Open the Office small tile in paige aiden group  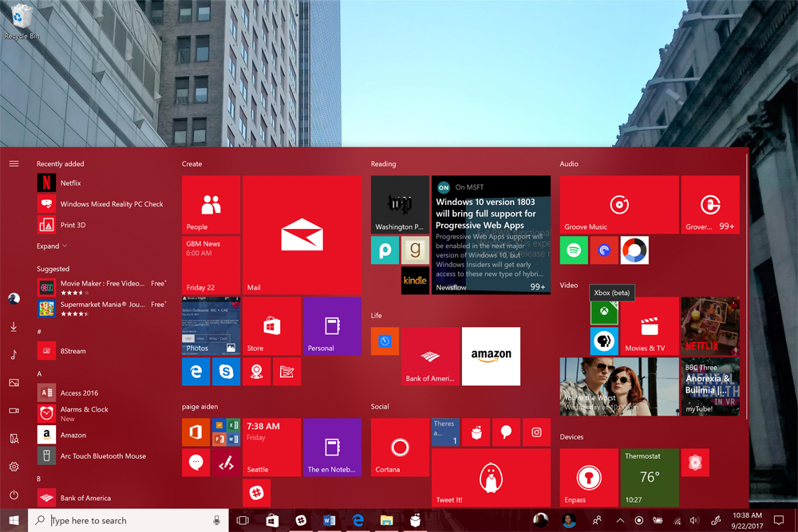tap(196, 432)
